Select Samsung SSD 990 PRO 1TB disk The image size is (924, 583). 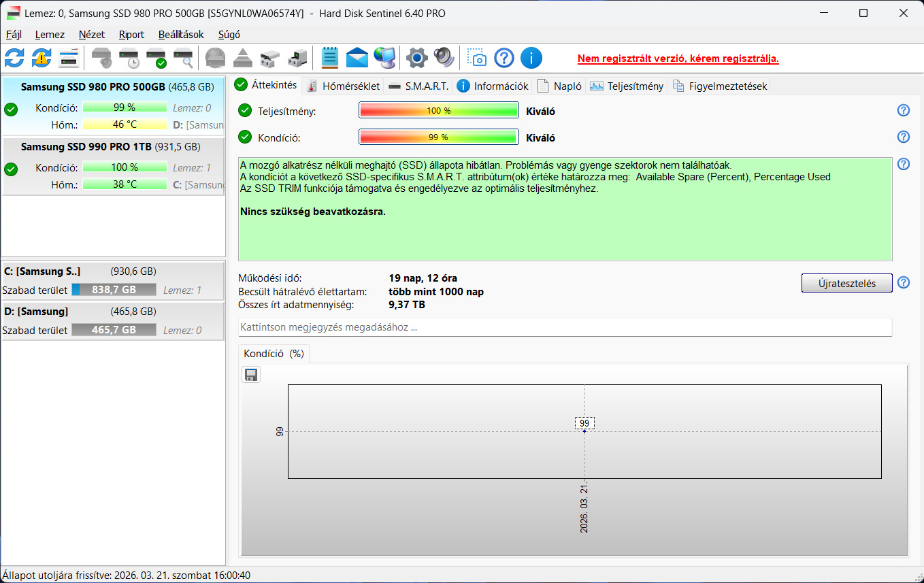coord(113,166)
